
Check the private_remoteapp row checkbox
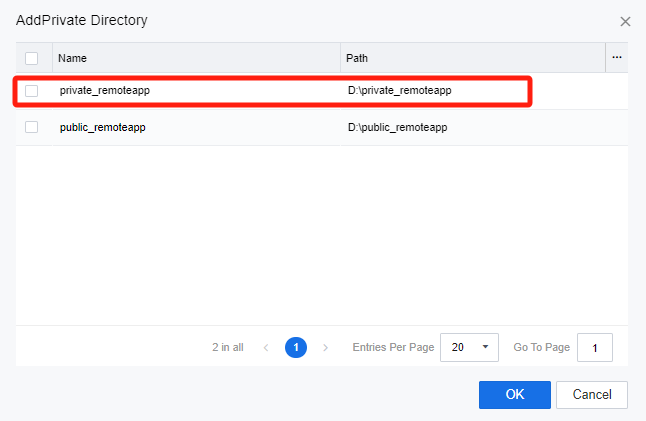pyautogui.click(x=32, y=91)
